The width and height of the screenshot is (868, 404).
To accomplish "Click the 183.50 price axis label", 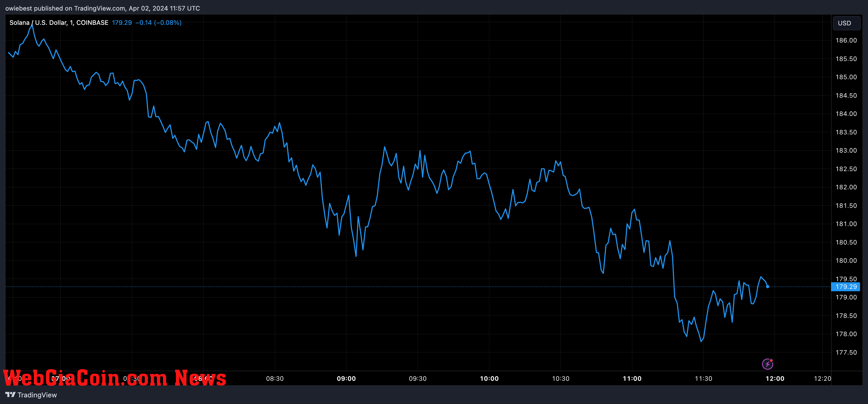I will [x=846, y=132].
